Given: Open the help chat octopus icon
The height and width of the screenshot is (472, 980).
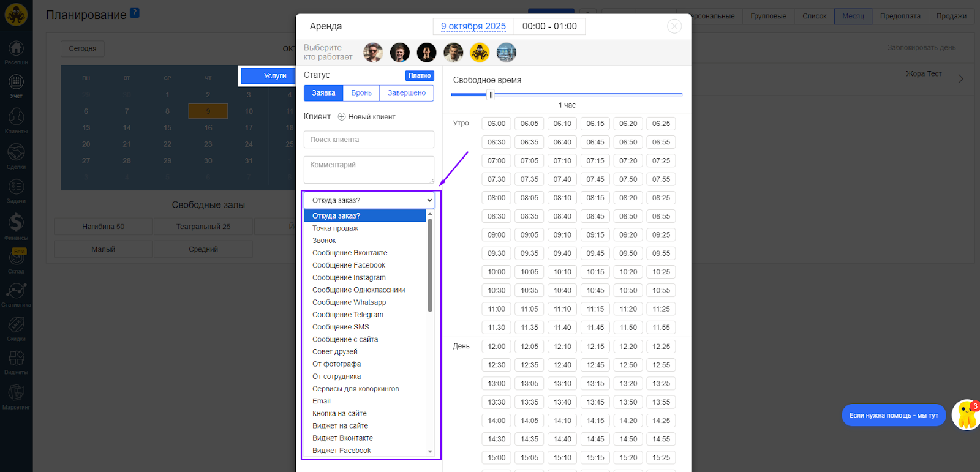Looking at the screenshot, I should [967, 415].
